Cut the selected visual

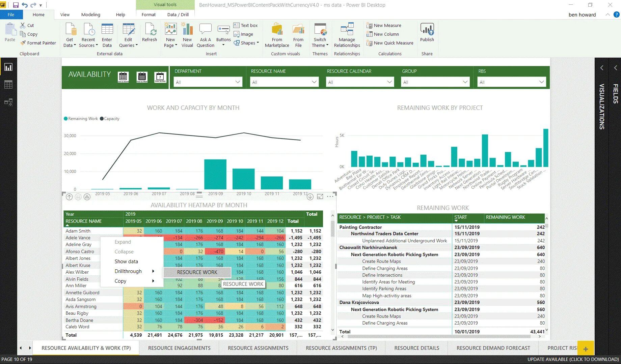[27, 25]
